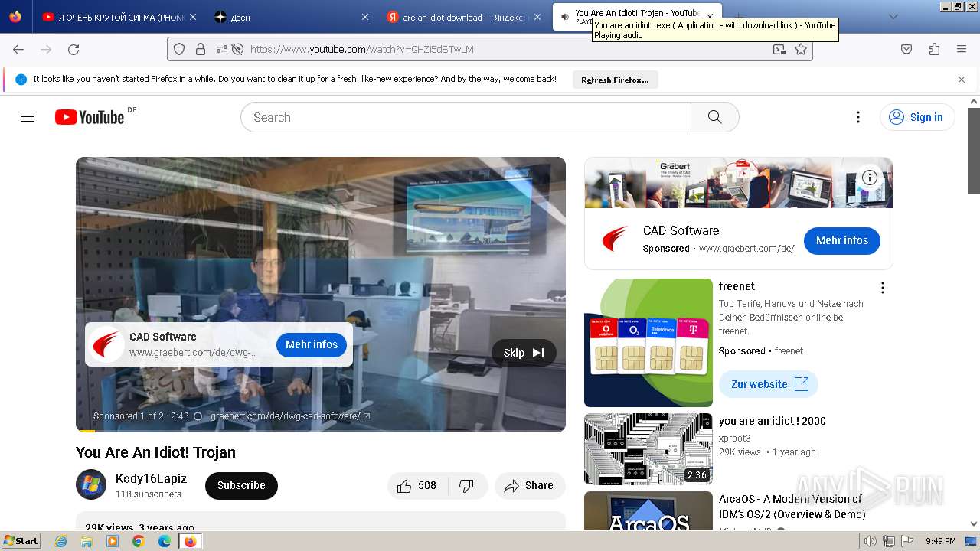Switch to the Дзен tab
This screenshot has width=980, height=551.
(x=291, y=17)
